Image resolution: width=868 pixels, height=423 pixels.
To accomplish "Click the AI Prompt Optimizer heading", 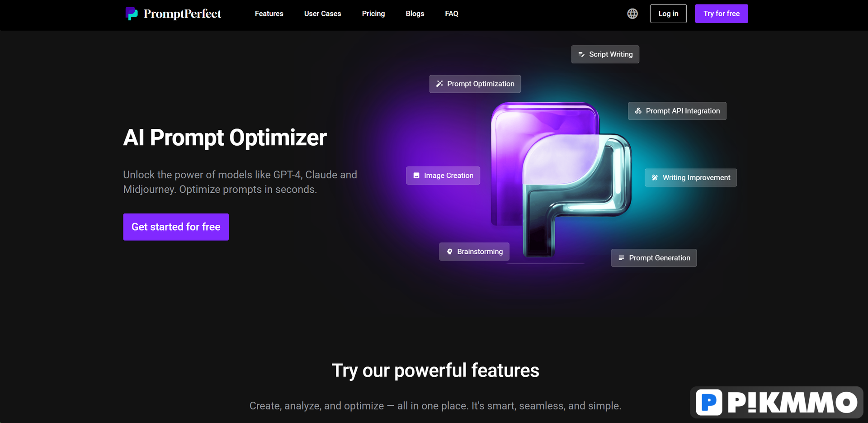I will coord(225,138).
